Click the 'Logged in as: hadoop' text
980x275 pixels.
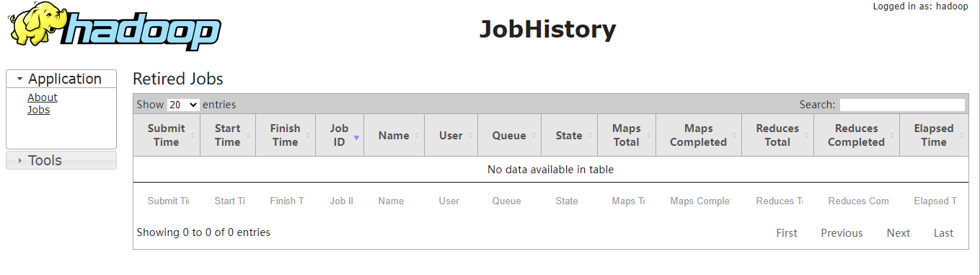(x=920, y=6)
